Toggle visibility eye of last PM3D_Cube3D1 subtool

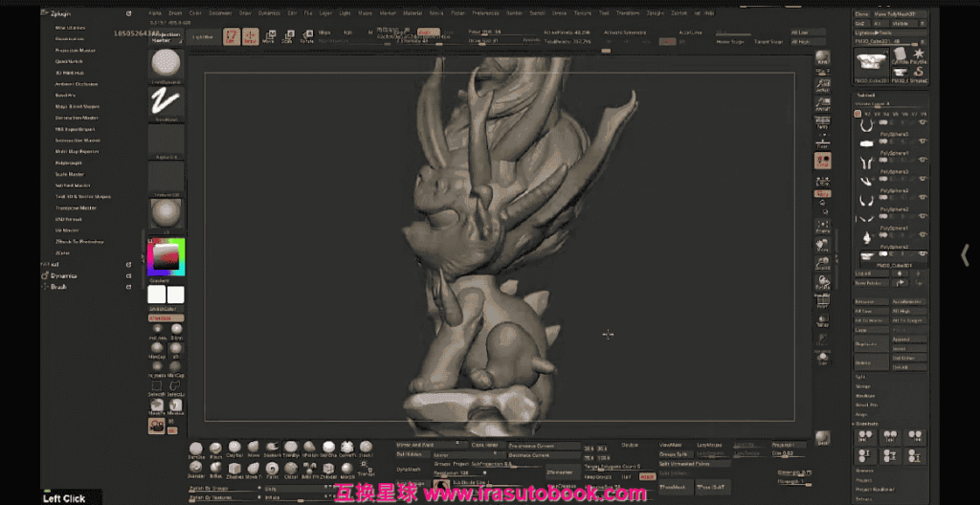923,253
